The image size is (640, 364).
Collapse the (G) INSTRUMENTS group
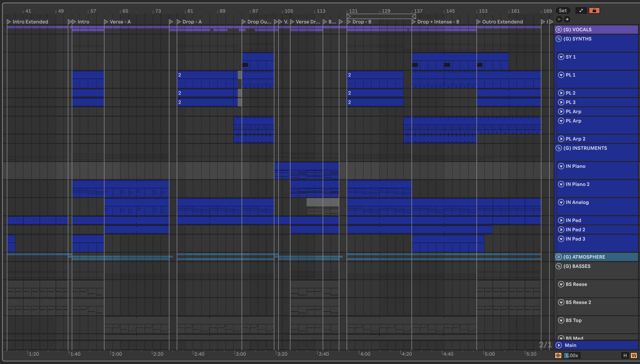click(559, 148)
